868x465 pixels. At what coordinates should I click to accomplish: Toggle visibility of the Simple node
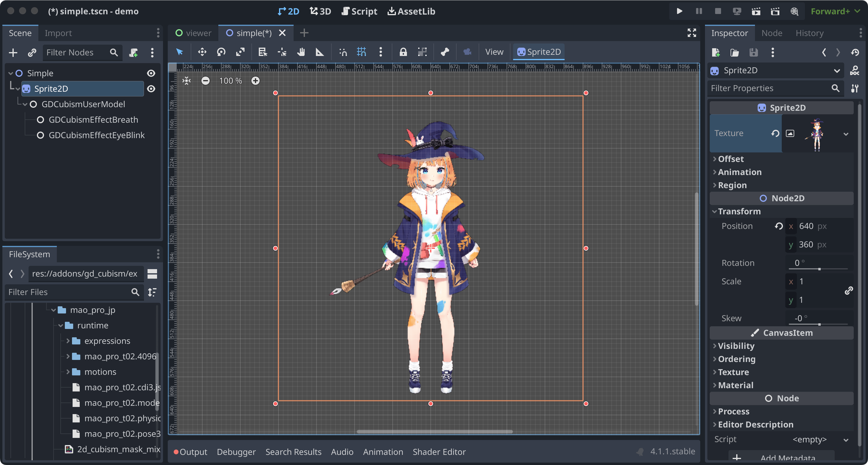151,73
